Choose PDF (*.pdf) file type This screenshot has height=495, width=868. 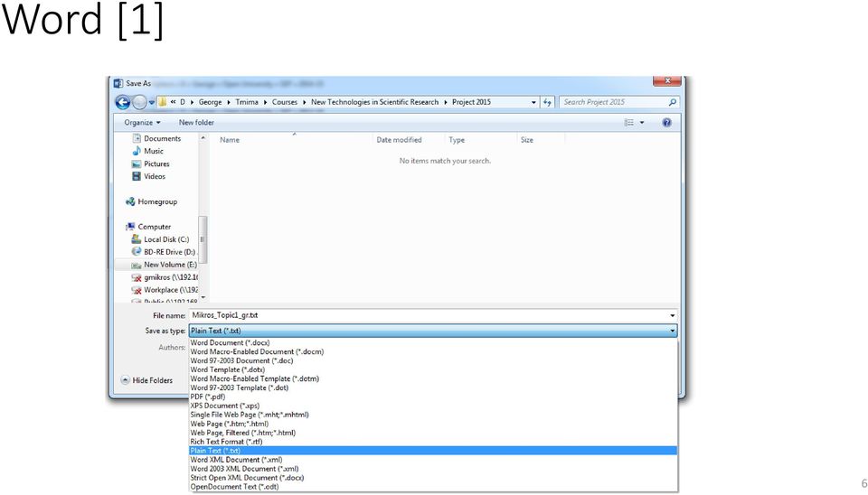tap(433, 397)
